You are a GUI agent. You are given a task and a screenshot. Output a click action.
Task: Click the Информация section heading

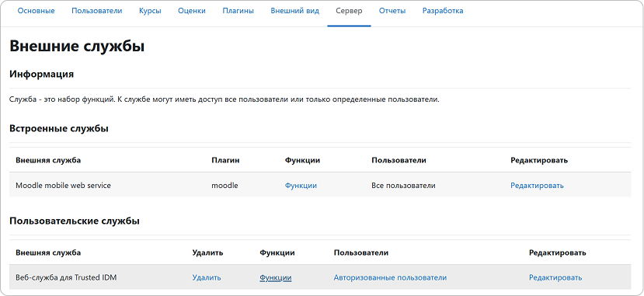click(x=41, y=75)
